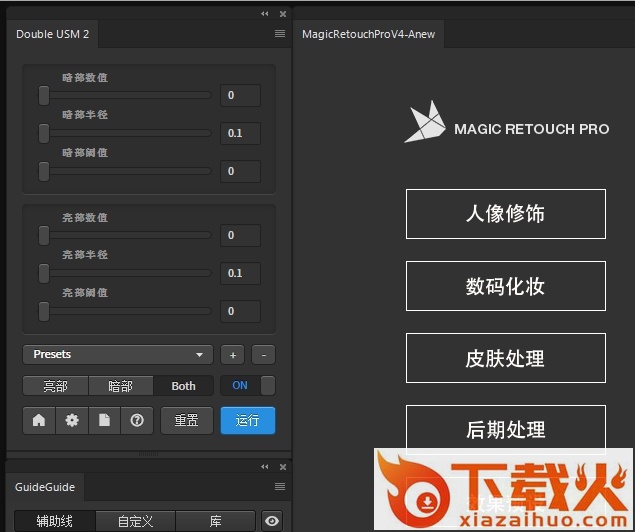This screenshot has width=635, height=532.
Task: Click the 暗部数值 slider handle
Action: pos(44,96)
